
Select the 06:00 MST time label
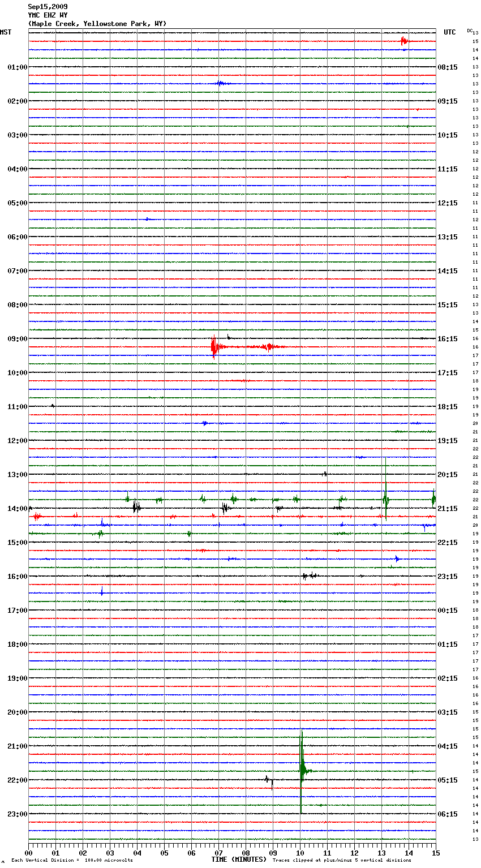pos(17,237)
